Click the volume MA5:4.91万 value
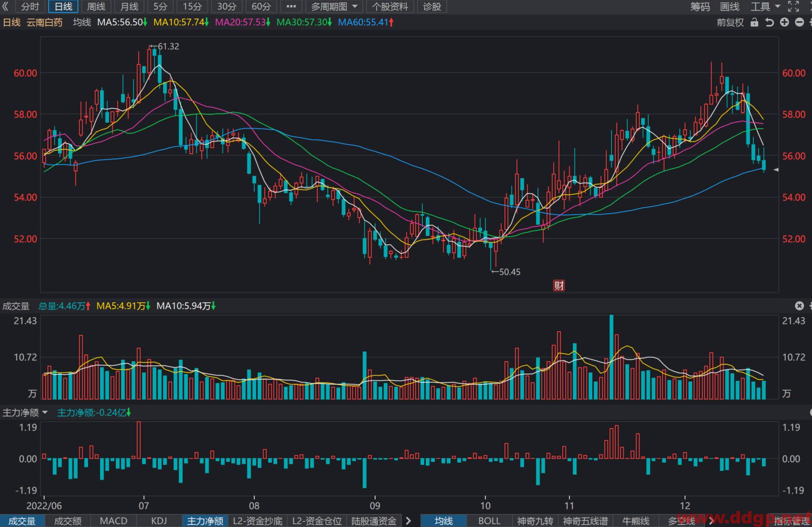Viewport: 812px width, 527px height. coord(124,306)
